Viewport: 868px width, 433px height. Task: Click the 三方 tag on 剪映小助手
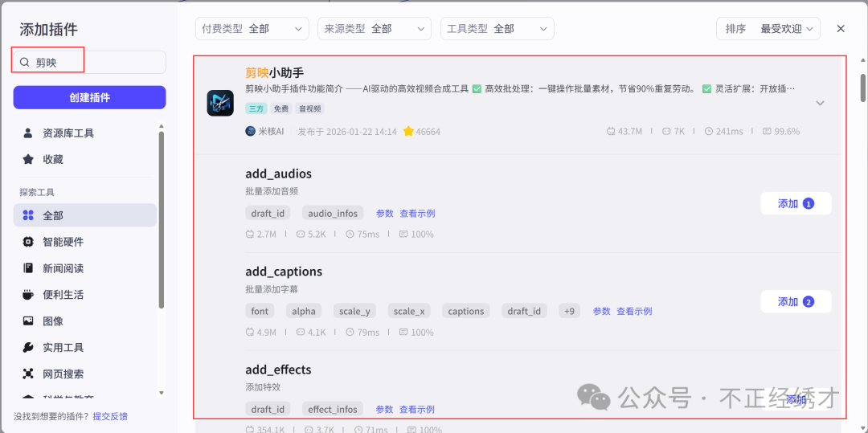[x=256, y=109]
